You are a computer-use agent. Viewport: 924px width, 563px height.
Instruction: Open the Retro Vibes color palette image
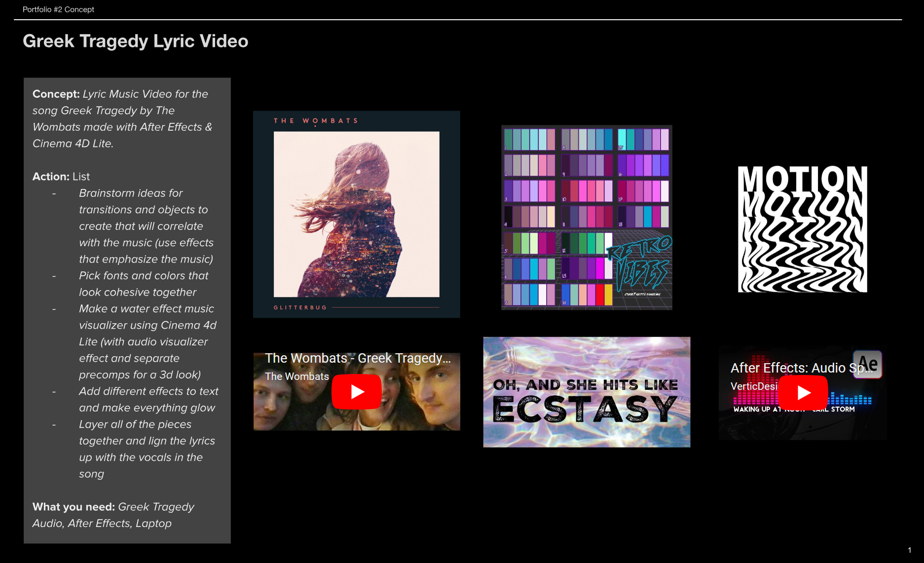coord(587,218)
